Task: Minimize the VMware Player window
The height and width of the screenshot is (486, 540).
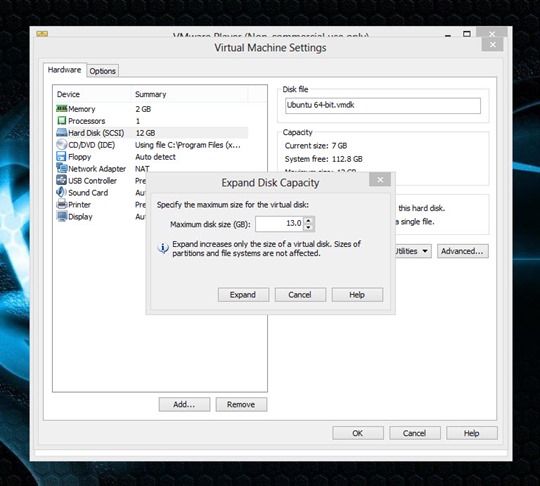Action: click(448, 35)
